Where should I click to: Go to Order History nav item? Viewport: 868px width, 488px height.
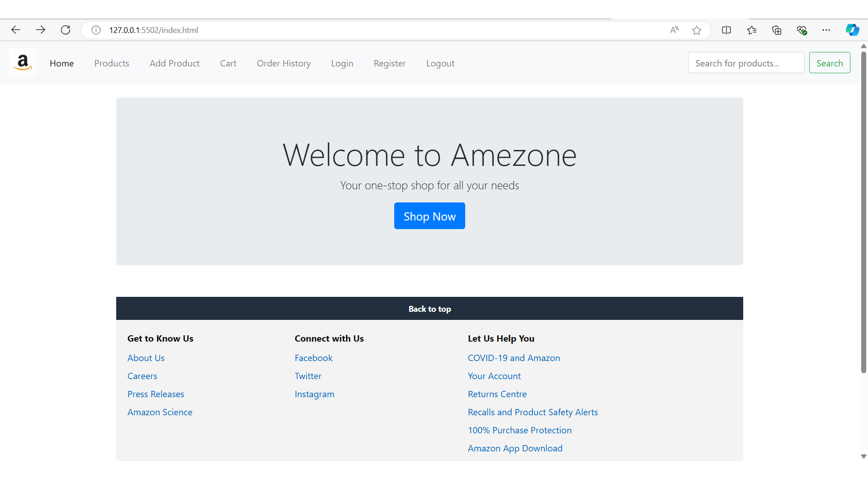[284, 63]
